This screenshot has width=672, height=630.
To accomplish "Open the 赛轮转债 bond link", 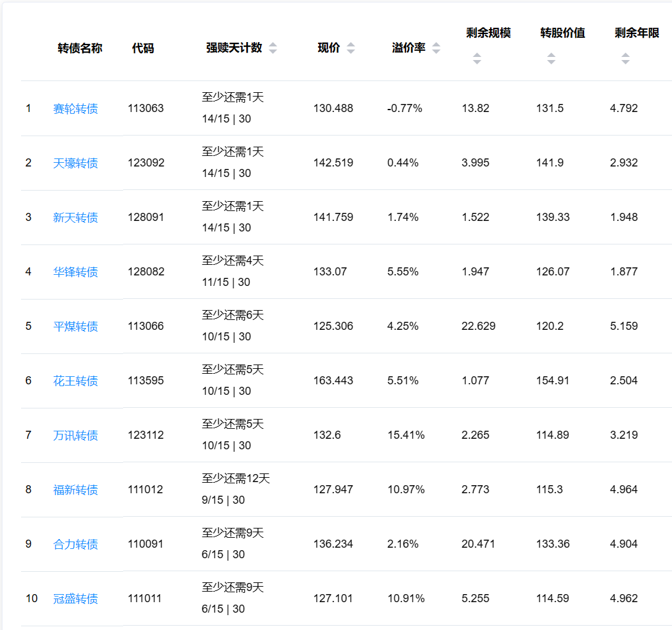I will pyautogui.click(x=75, y=109).
